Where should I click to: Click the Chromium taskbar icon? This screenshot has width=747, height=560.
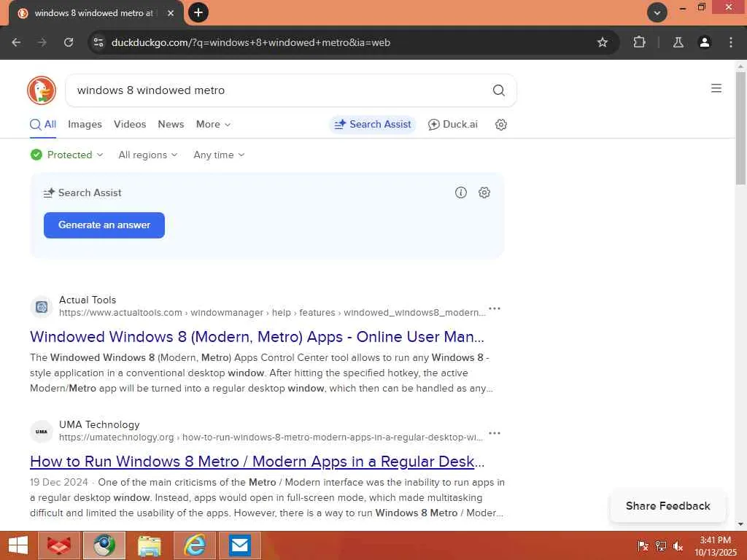[x=104, y=545]
